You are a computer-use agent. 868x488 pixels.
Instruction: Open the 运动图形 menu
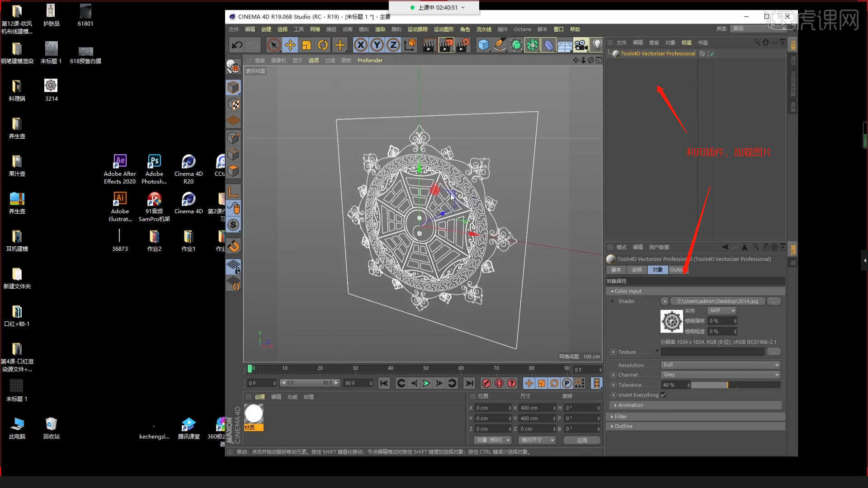[x=443, y=29]
